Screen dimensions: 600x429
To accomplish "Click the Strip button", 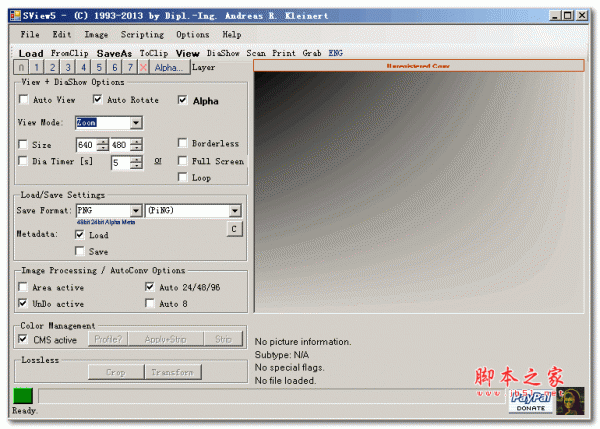I will pos(223,339).
